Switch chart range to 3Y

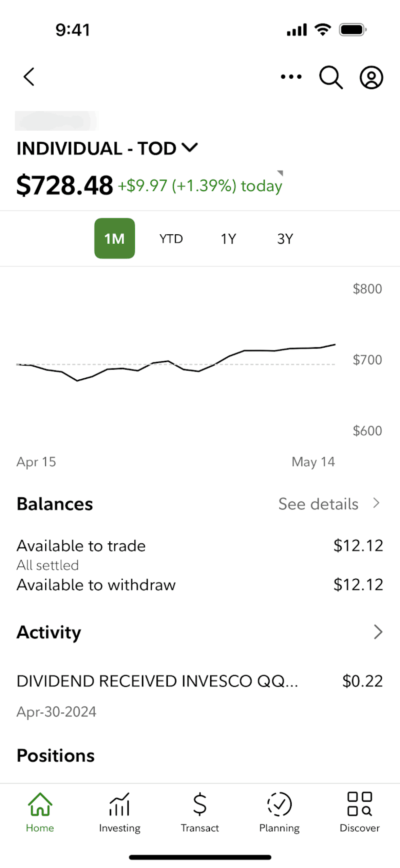point(285,239)
